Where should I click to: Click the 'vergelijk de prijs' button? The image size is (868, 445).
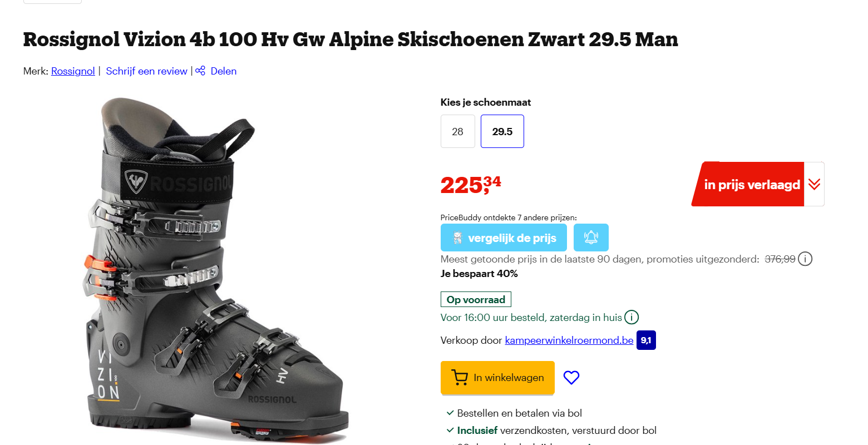pyautogui.click(x=504, y=237)
